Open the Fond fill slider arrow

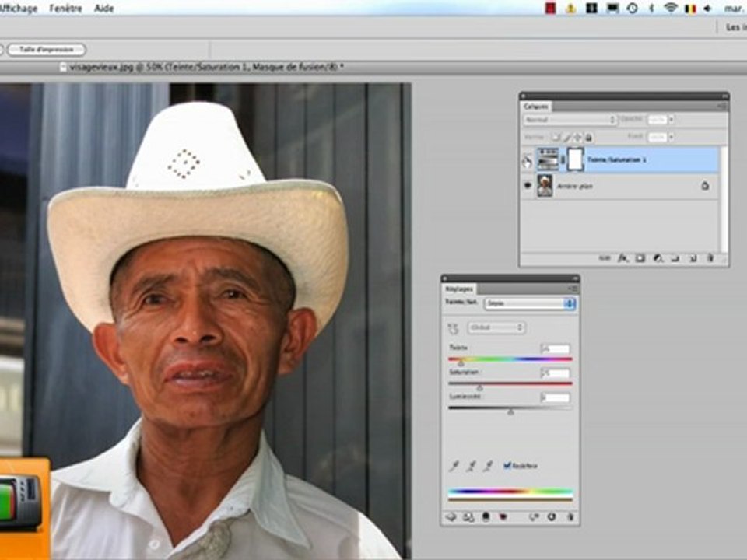[672, 137]
